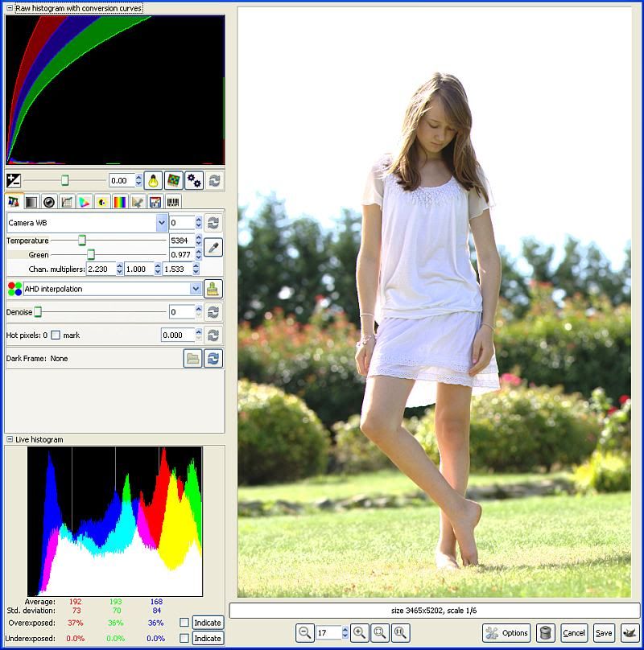Open exposure clipping options via gears icon
Image resolution: width=644 pixels, height=650 pixels.
[x=193, y=180]
